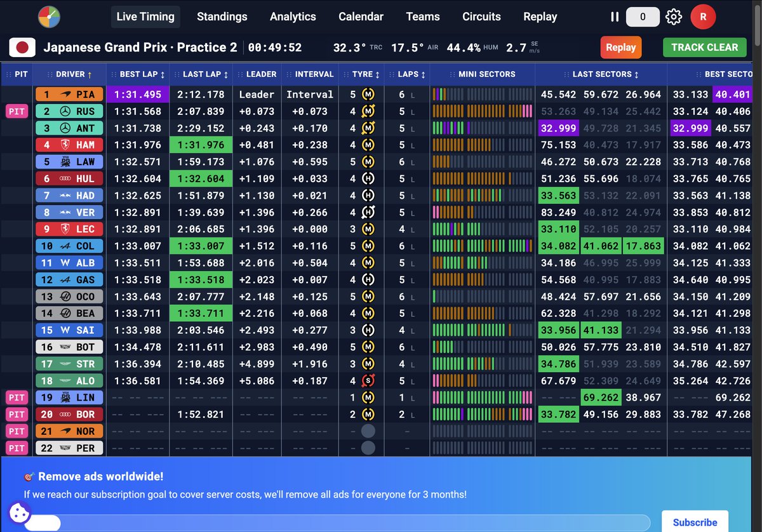The width and height of the screenshot is (762, 532).
Task: Click PIA's McLaren team logo
Action: (x=64, y=95)
